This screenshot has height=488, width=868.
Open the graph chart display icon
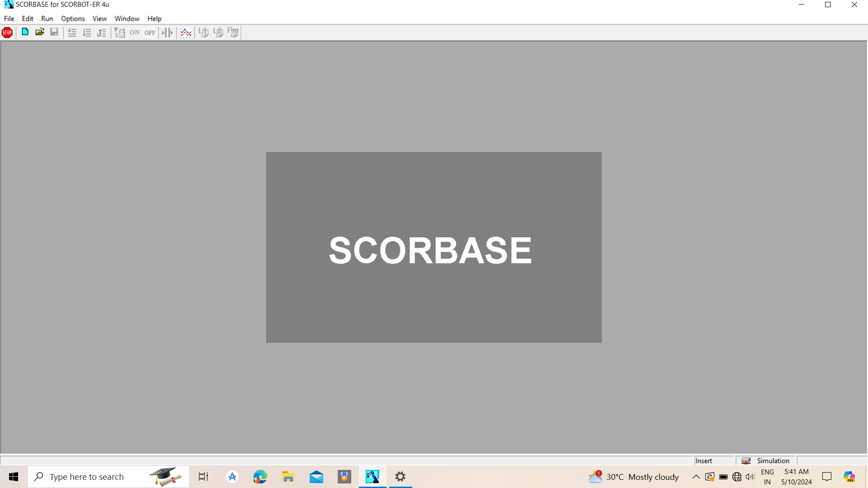point(186,33)
